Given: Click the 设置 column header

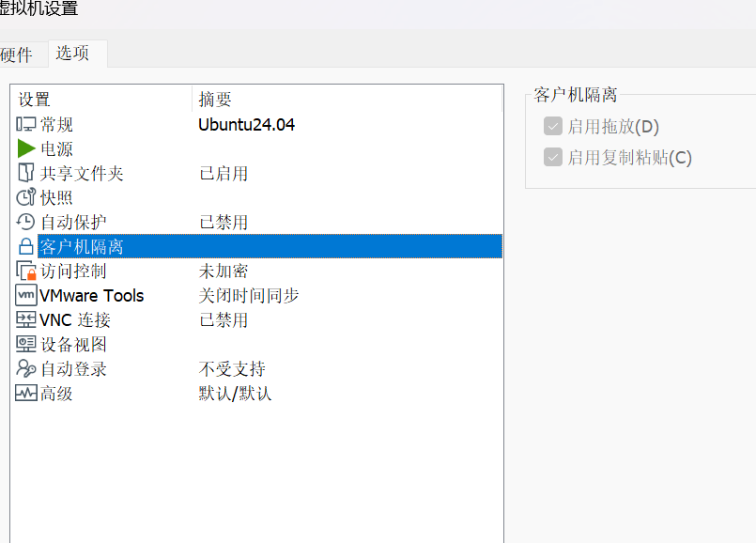Looking at the screenshot, I should pyautogui.click(x=101, y=100).
